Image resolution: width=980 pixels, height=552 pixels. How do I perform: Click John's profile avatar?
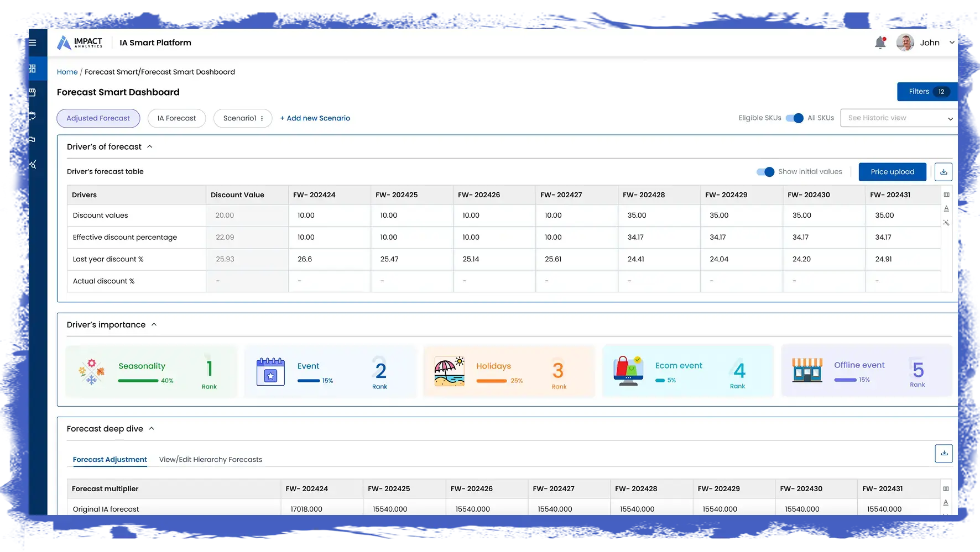pos(905,43)
